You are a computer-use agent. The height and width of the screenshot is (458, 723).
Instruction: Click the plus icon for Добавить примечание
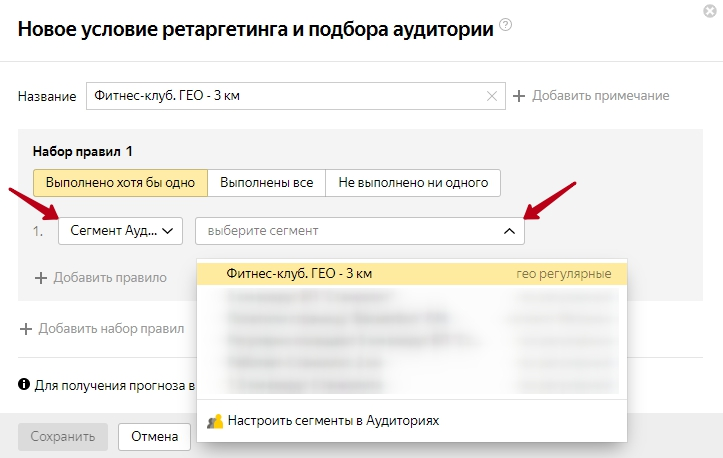coord(519,96)
